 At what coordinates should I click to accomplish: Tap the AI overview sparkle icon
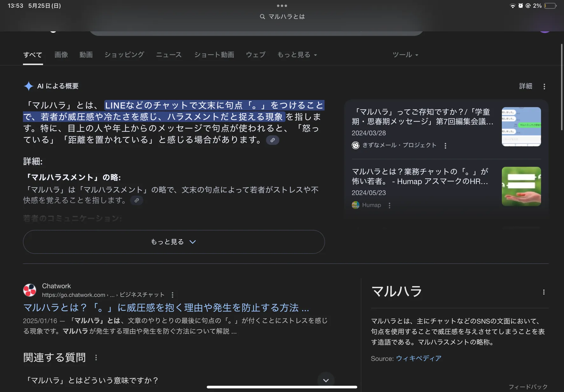[x=29, y=86]
